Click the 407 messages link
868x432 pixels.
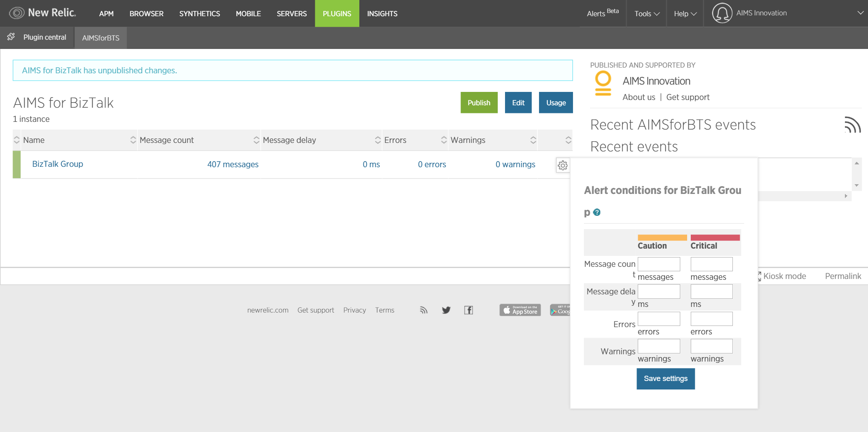(x=233, y=164)
